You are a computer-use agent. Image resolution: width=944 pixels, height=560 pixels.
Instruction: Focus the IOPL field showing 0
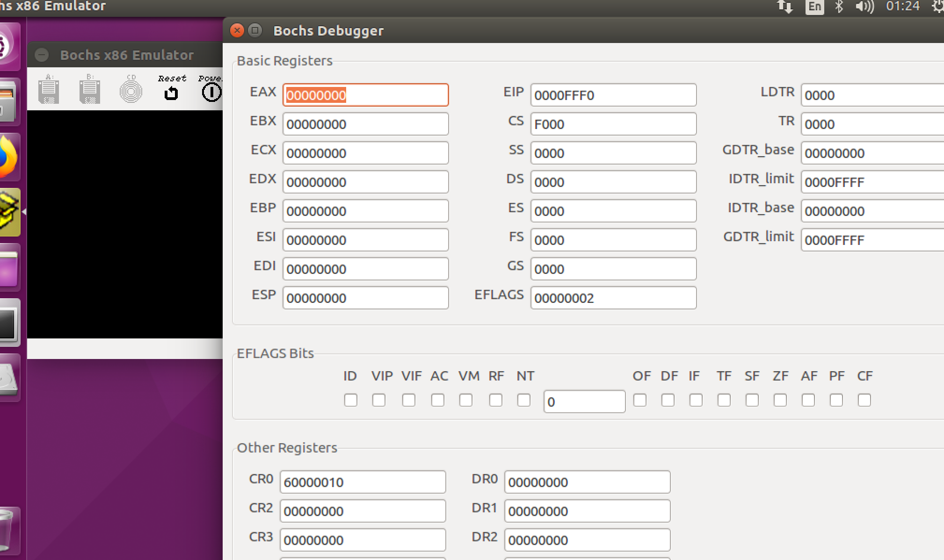pyautogui.click(x=584, y=402)
